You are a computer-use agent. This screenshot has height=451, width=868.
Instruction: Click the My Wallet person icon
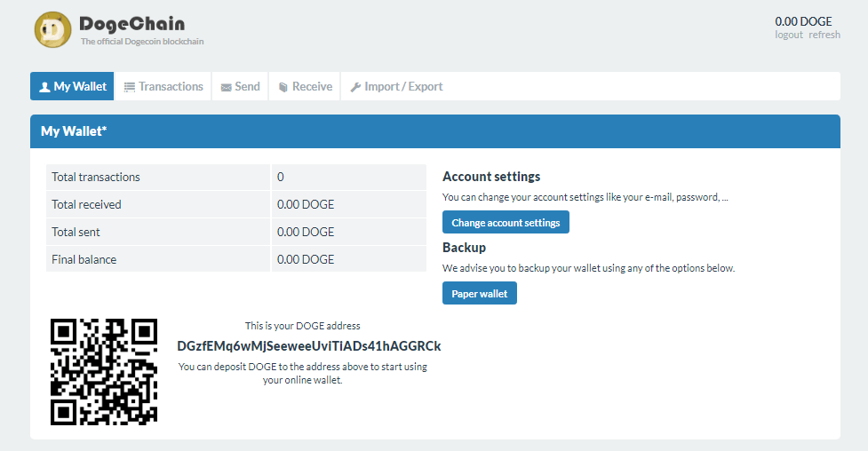pyautogui.click(x=44, y=87)
